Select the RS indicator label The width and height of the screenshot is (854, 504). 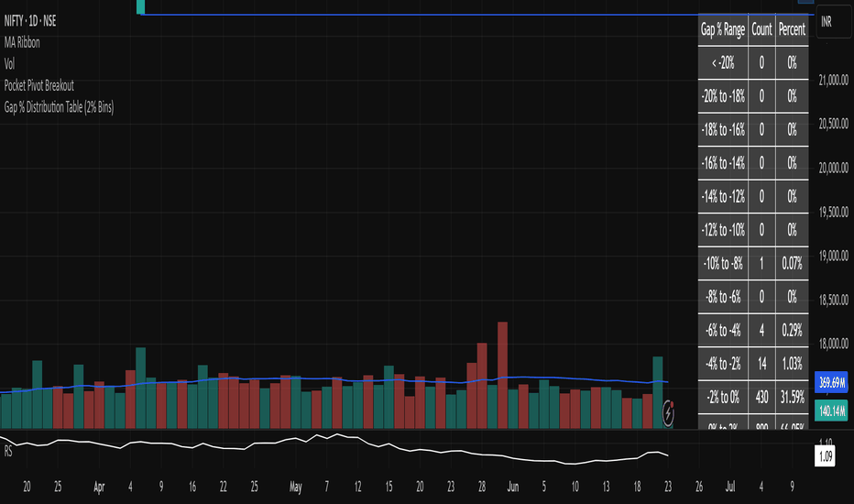tap(8, 451)
